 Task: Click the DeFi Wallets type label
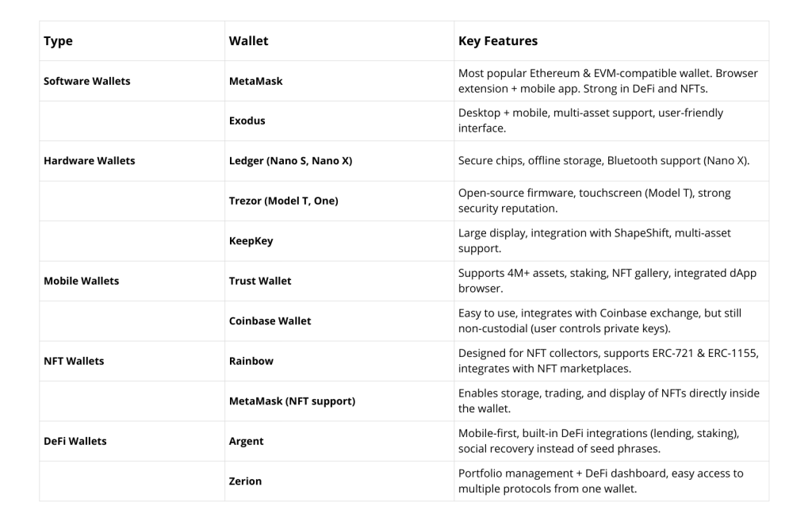coord(75,441)
